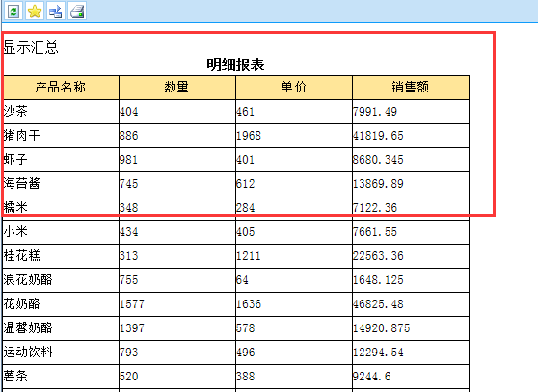The width and height of the screenshot is (538, 392).
Task: Click the 1968 unit price cell
Action: [294, 136]
